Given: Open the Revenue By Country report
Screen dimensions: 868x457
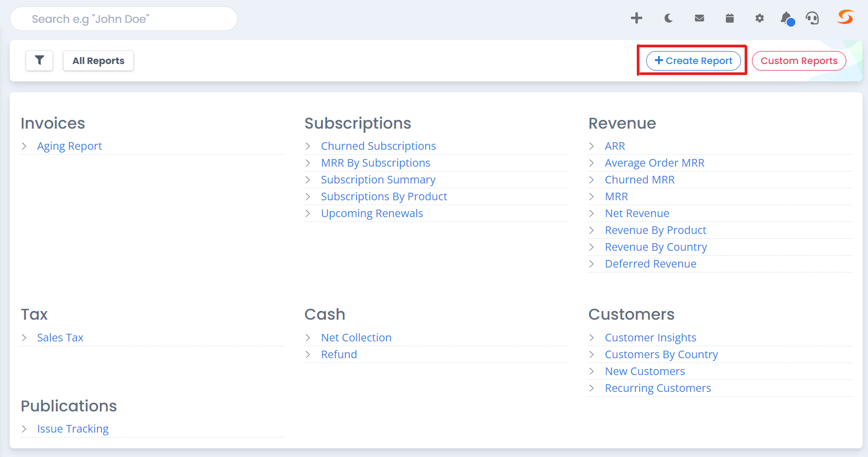Looking at the screenshot, I should pyautogui.click(x=656, y=247).
